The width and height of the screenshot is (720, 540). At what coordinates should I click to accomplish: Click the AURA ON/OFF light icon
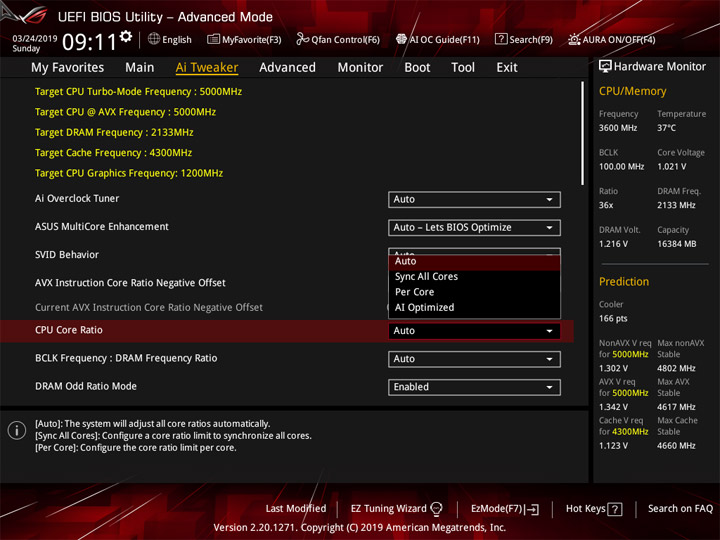point(574,39)
